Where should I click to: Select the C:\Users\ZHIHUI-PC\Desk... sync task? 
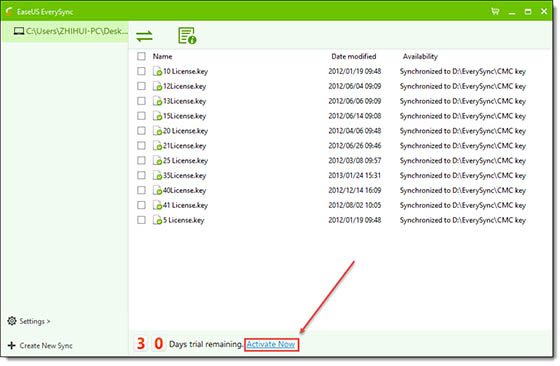65,31
